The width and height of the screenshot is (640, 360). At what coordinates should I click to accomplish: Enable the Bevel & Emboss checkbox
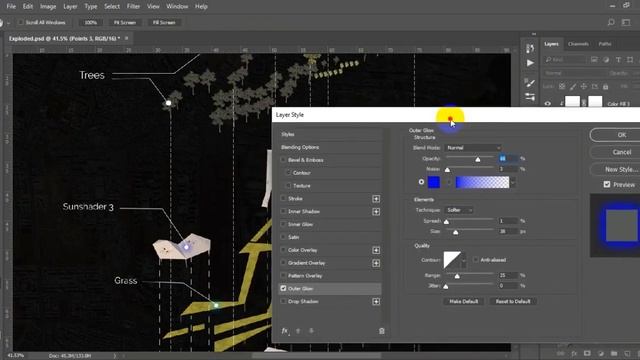click(x=283, y=160)
